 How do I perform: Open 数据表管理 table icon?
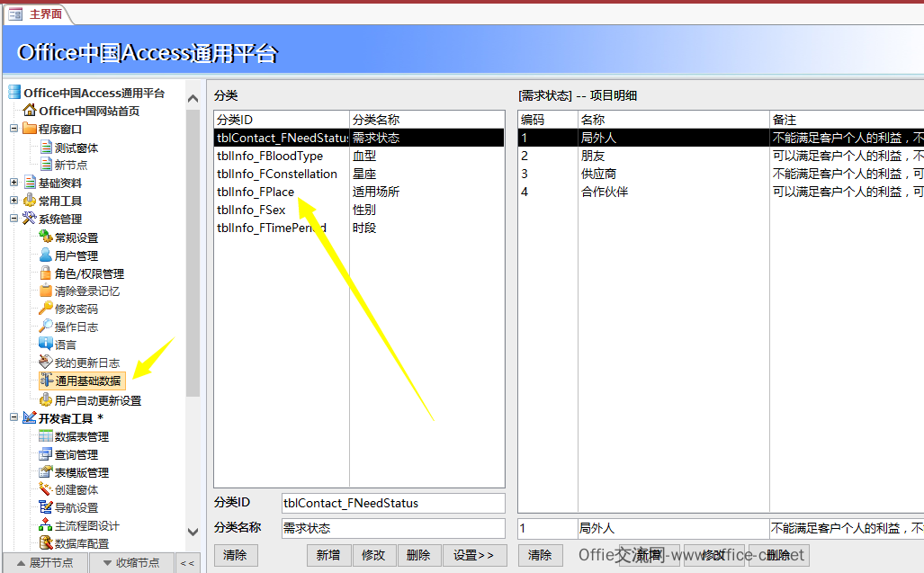(46, 435)
